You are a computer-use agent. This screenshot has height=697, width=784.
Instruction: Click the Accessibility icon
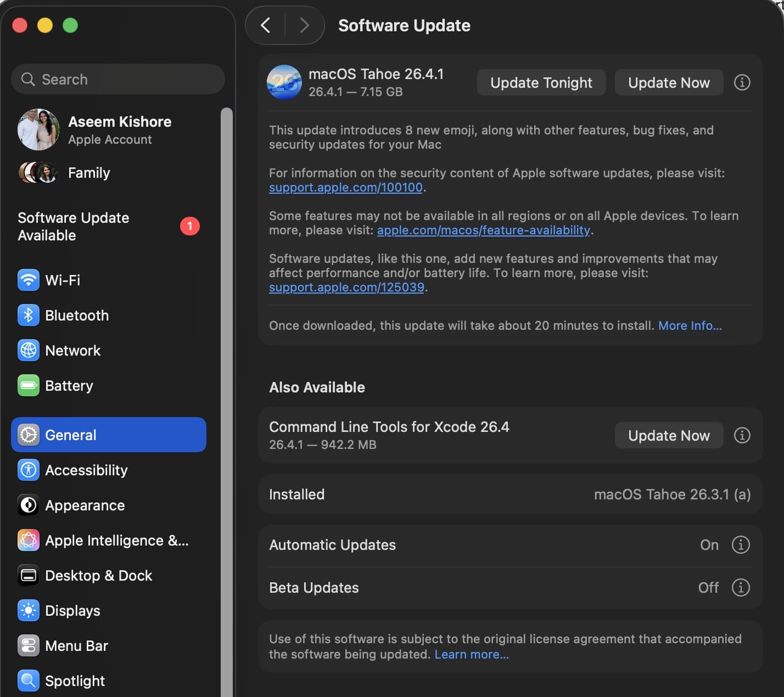pyautogui.click(x=28, y=470)
